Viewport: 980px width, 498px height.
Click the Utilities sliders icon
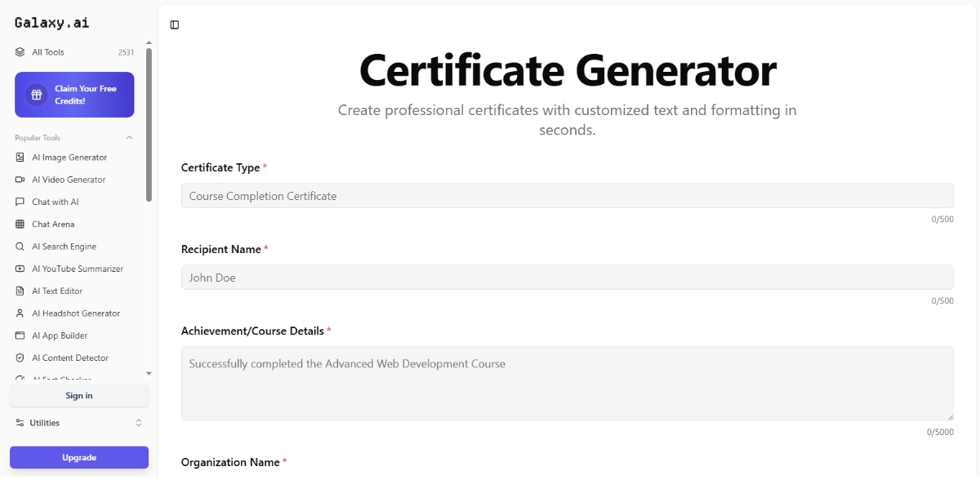click(x=20, y=423)
